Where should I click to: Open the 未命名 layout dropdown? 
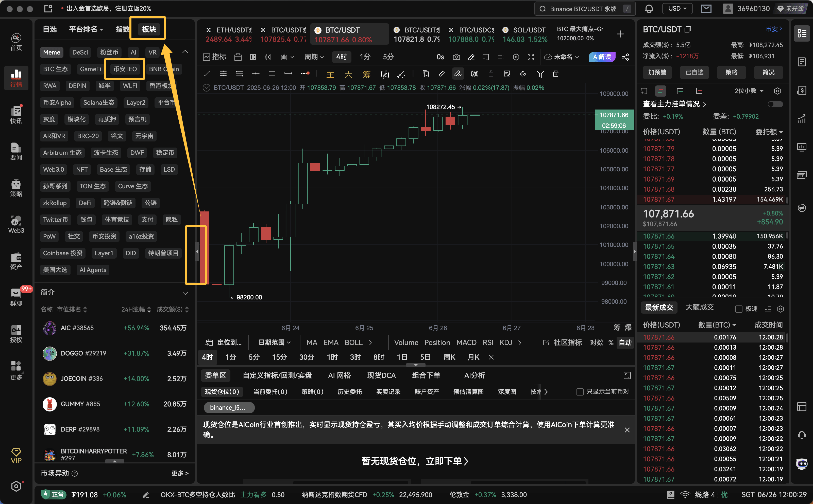coord(562,57)
